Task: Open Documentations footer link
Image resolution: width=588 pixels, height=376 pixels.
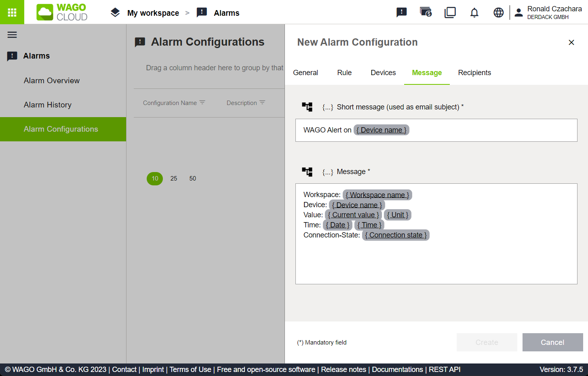Action: [x=397, y=370]
